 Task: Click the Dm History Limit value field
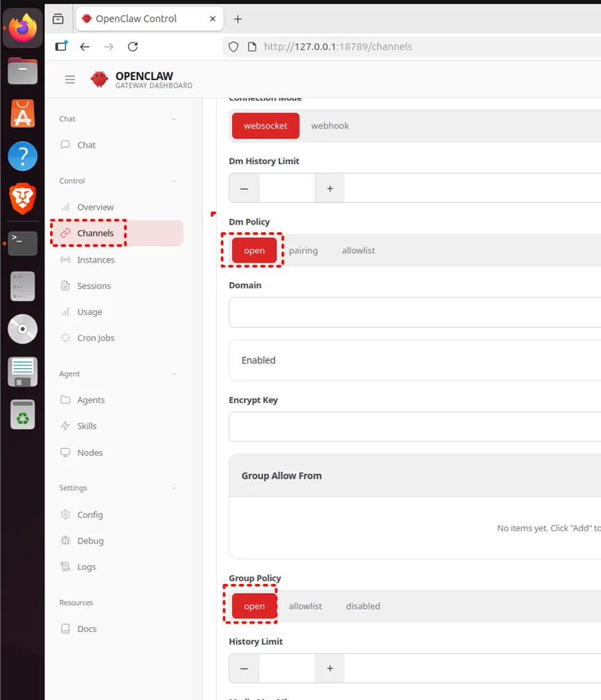click(x=287, y=188)
